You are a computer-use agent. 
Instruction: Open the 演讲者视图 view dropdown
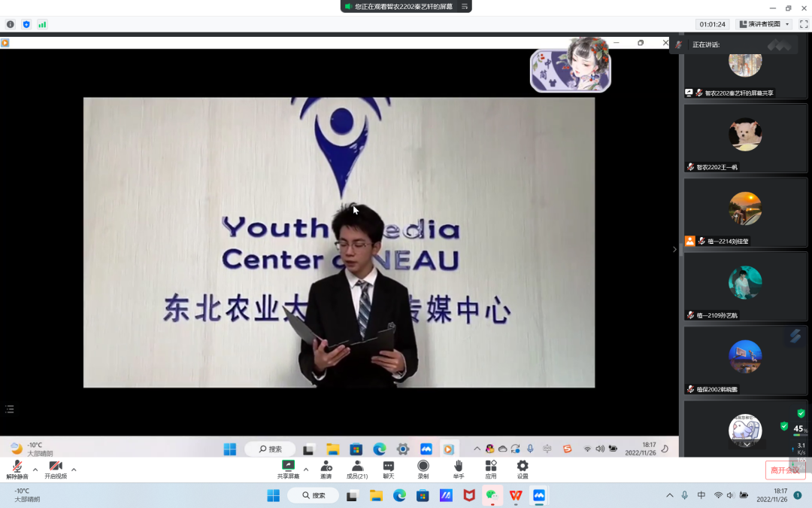pos(765,24)
